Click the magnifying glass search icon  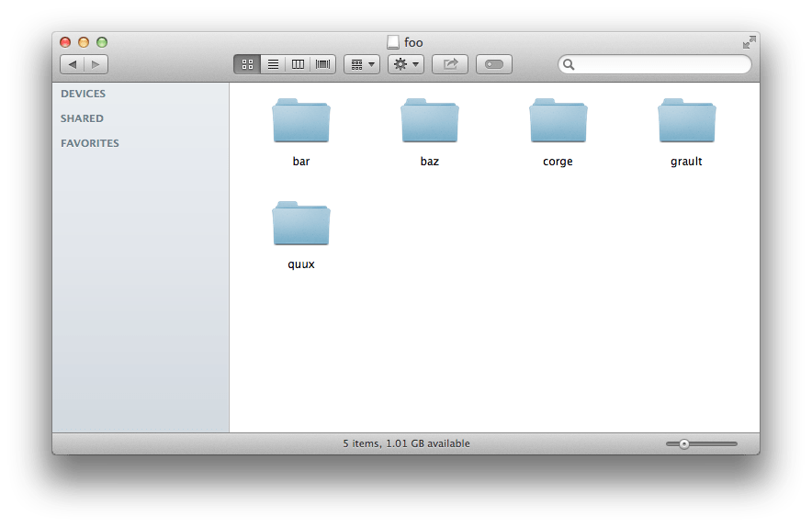(x=569, y=64)
